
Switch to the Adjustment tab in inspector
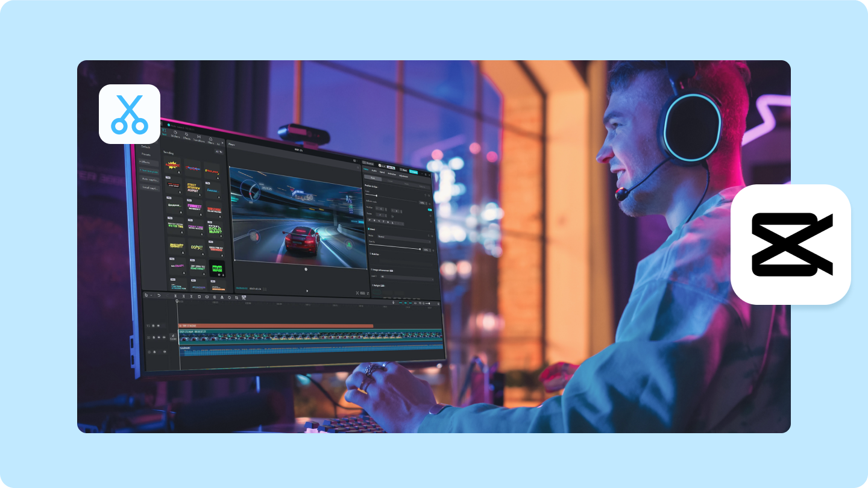(404, 176)
